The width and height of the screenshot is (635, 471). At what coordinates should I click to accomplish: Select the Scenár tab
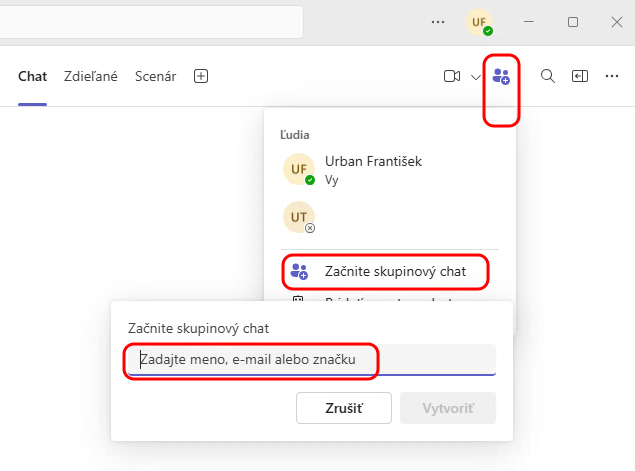pos(155,76)
